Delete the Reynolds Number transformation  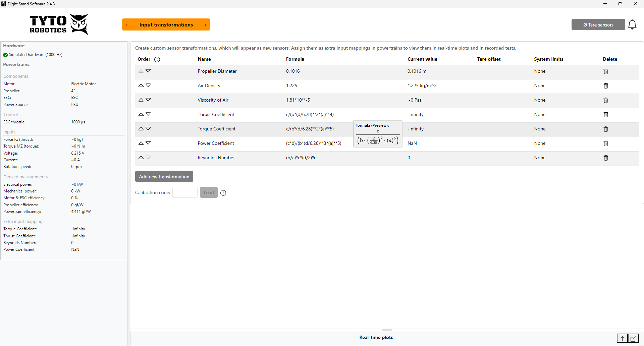click(605, 158)
